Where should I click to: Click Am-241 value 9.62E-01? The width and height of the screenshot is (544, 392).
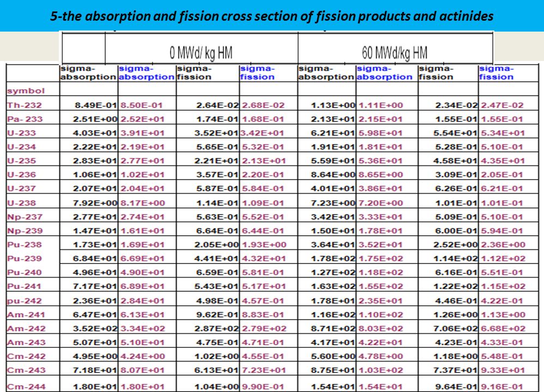217,315
